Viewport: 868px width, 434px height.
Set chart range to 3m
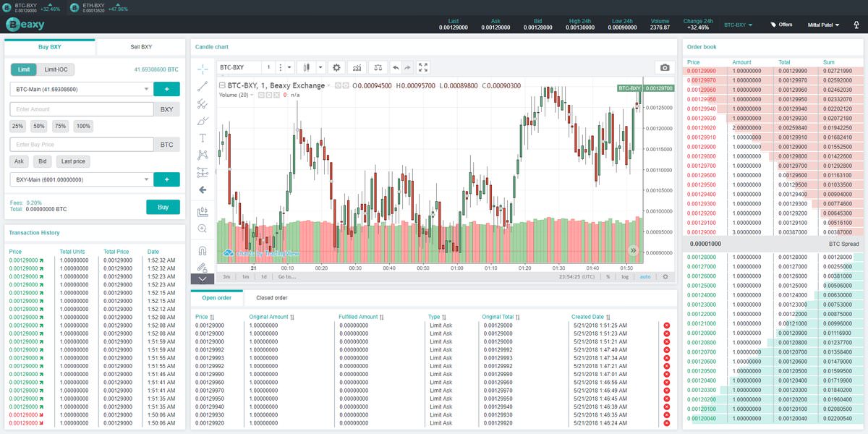(x=226, y=277)
